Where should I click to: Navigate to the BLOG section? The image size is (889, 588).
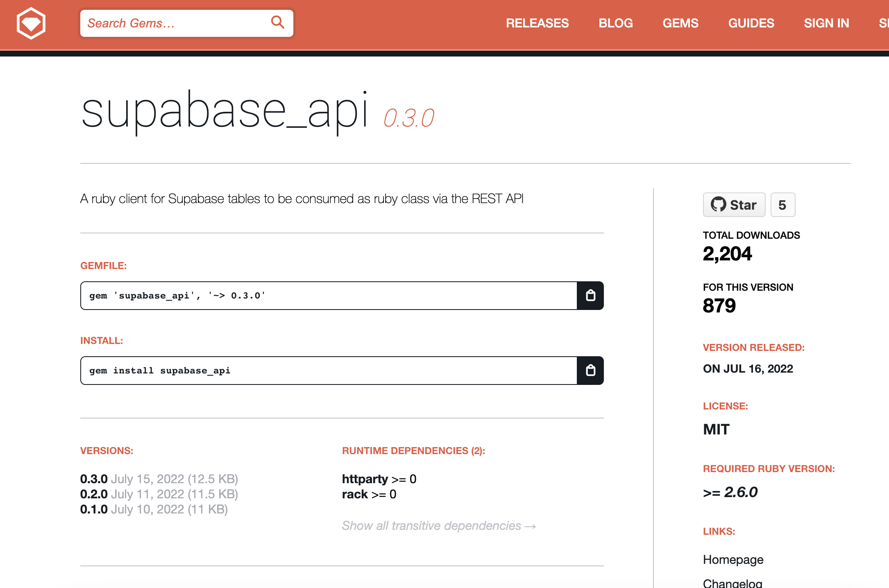coord(616,23)
